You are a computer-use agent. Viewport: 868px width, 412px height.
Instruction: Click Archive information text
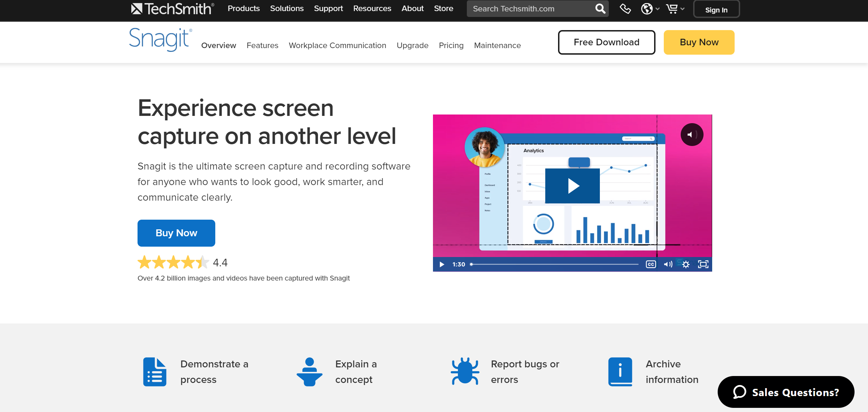(672, 372)
